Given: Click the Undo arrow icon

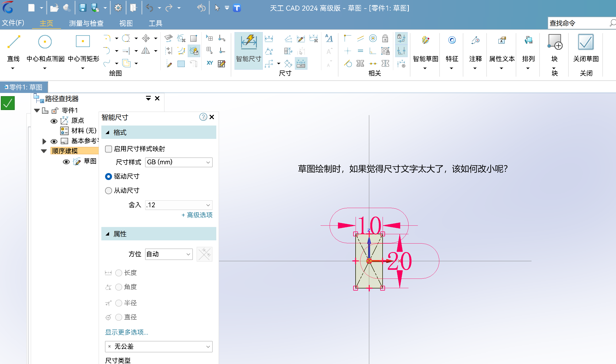Looking at the screenshot, I should tap(149, 8).
